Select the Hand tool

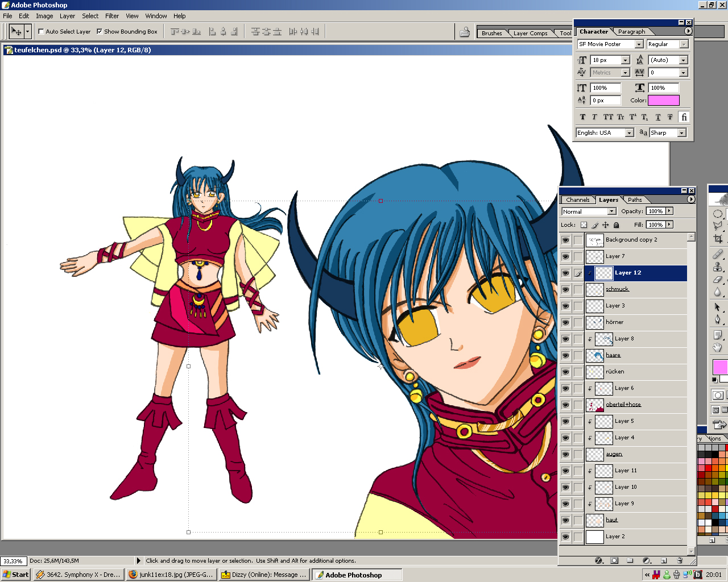tap(718, 347)
